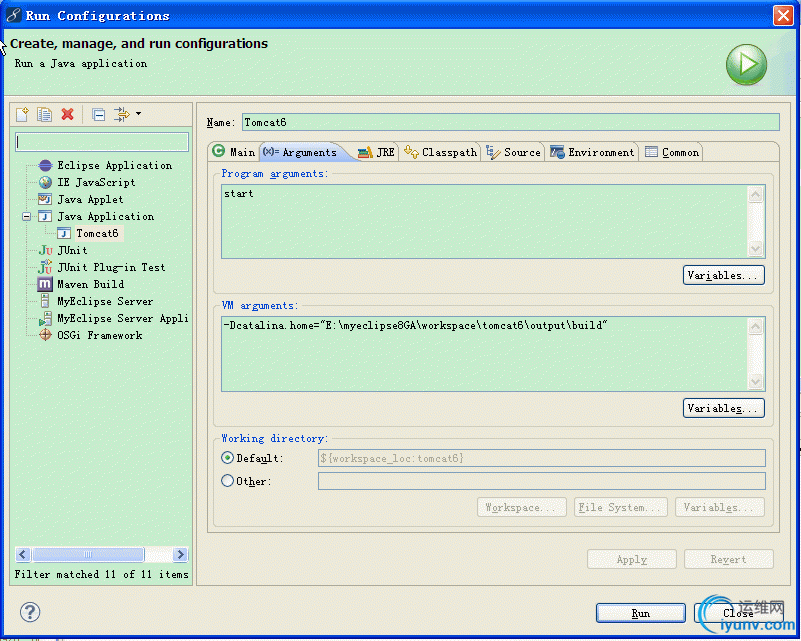Click the Eclipse Application icon in tree
Viewport: 801px width, 641px height.
coord(45,165)
